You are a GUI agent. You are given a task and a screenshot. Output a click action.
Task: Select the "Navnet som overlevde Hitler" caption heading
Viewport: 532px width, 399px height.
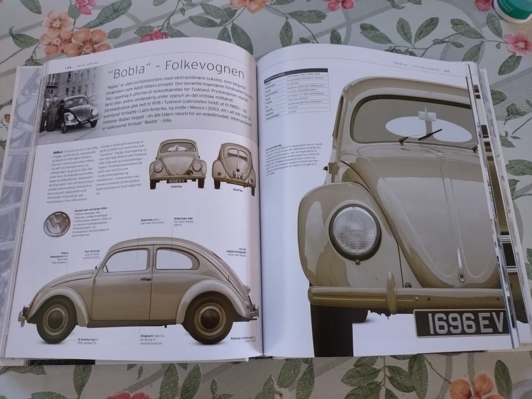tap(90, 211)
